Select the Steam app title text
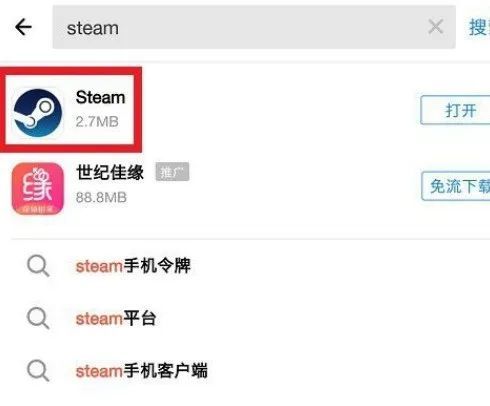490x406 pixels. click(100, 97)
